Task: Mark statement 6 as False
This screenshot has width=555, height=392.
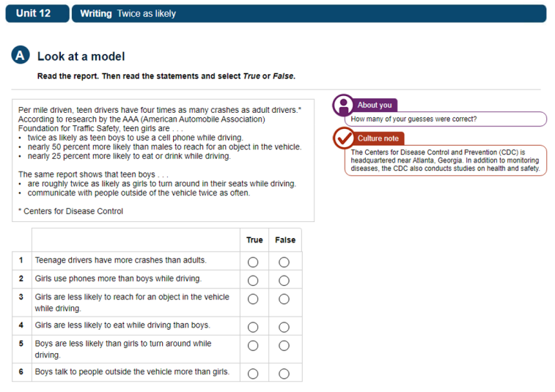Action: (x=284, y=373)
